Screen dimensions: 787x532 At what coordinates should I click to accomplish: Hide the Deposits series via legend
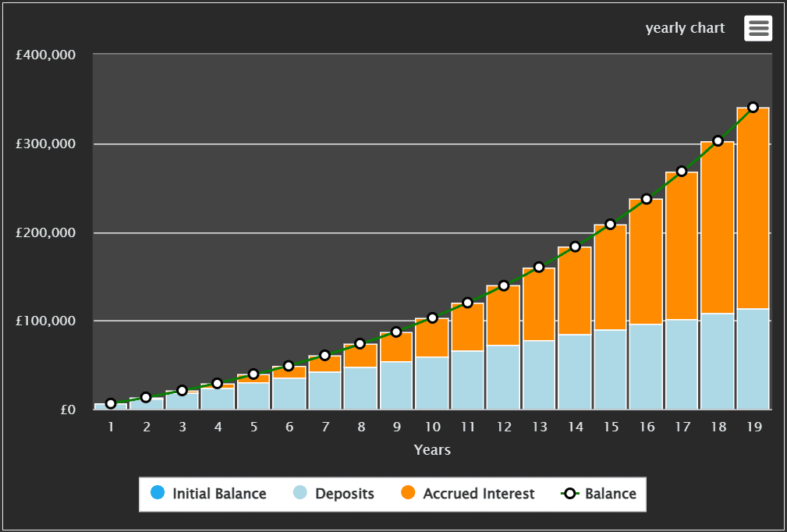(344, 494)
